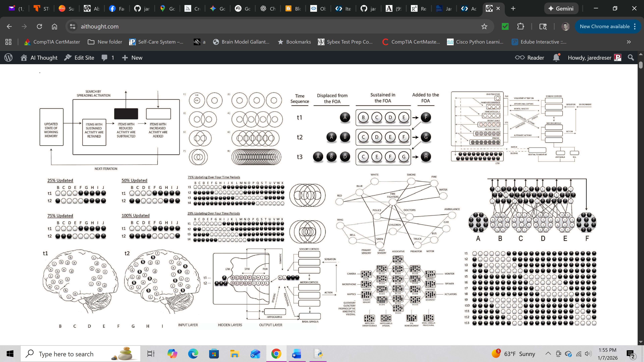Open the Chrome three-dot menu
The height and width of the screenshot is (362, 644).
(635, 26)
